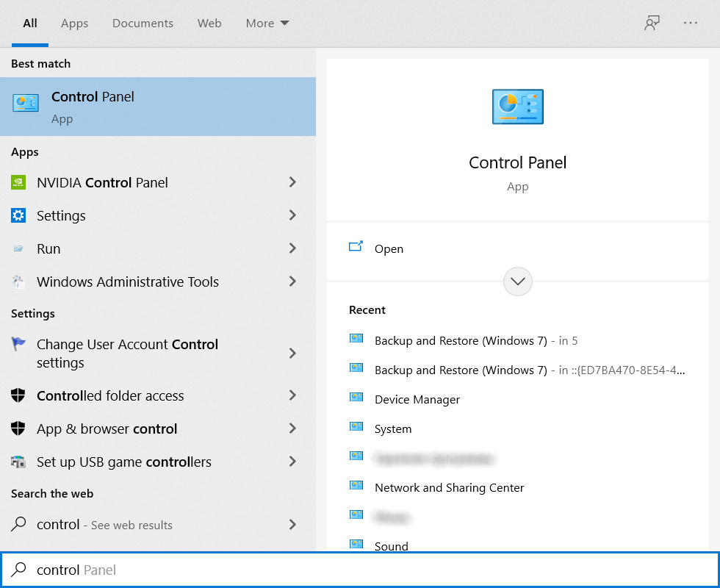Screen dimensions: 720x588
Task: Click the icon beside System recent item
Action: pyautogui.click(x=356, y=427)
